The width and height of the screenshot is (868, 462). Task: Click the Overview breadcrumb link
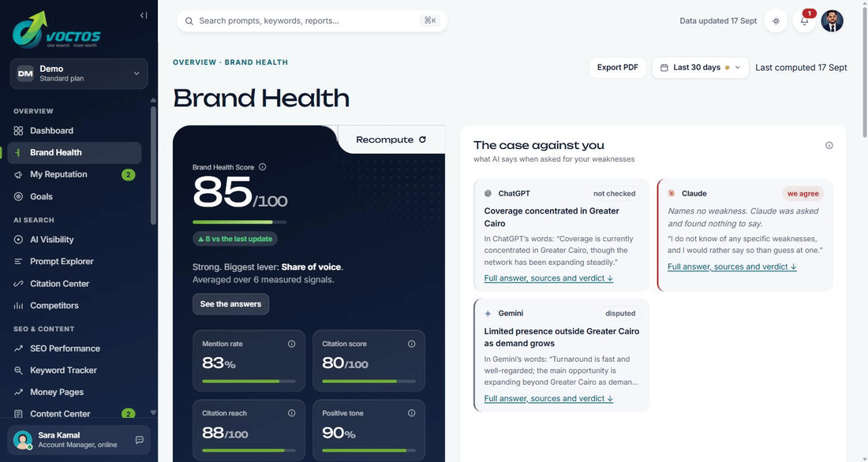click(194, 62)
